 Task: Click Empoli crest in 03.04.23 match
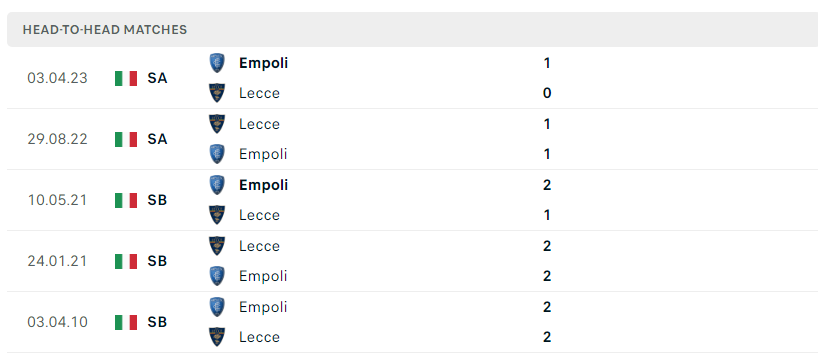216,63
